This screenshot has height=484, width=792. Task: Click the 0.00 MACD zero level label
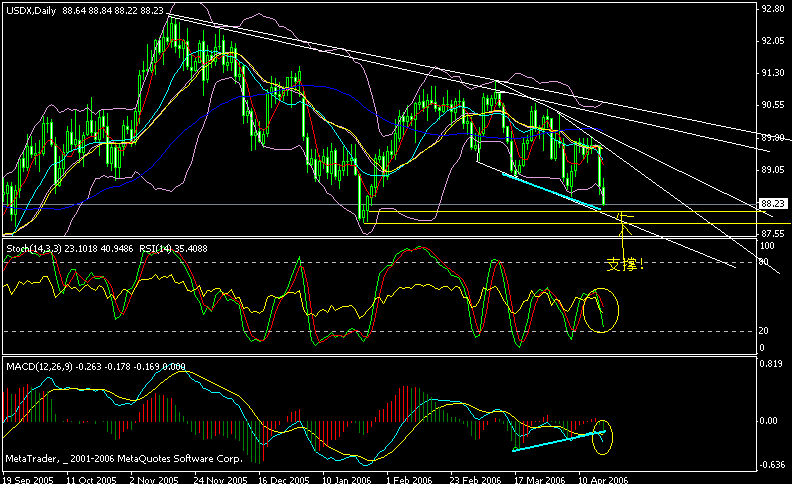click(769, 421)
